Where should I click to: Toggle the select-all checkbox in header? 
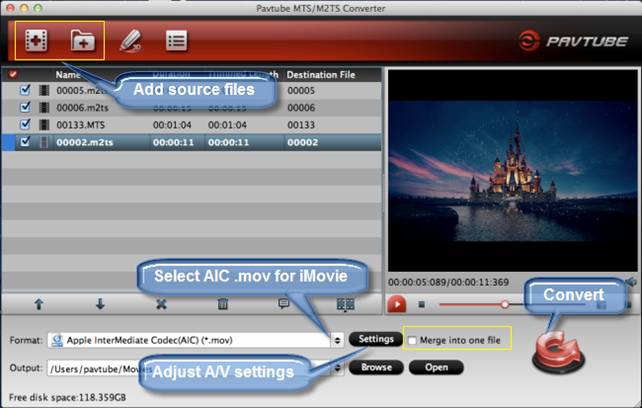[13, 74]
